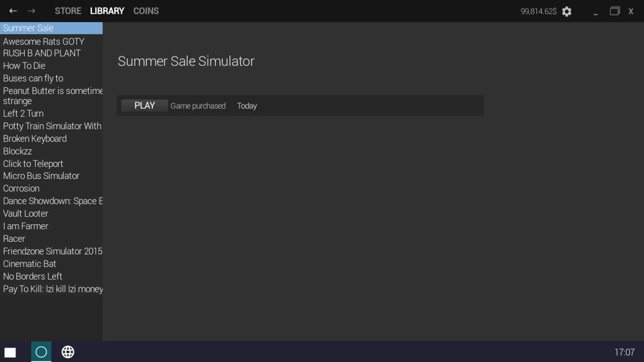The image size is (644, 362).
Task: Switch to the STORE tab
Action: tap(68, 10)
